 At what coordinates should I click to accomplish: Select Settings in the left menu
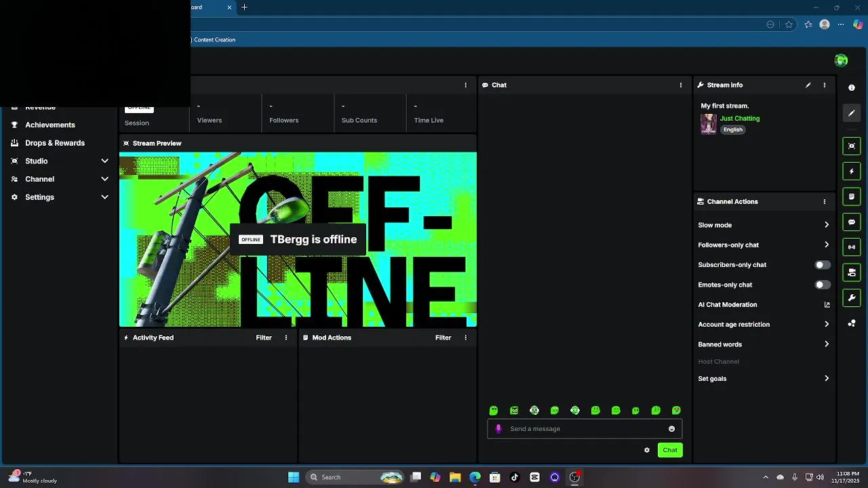(x=39, y=197)
